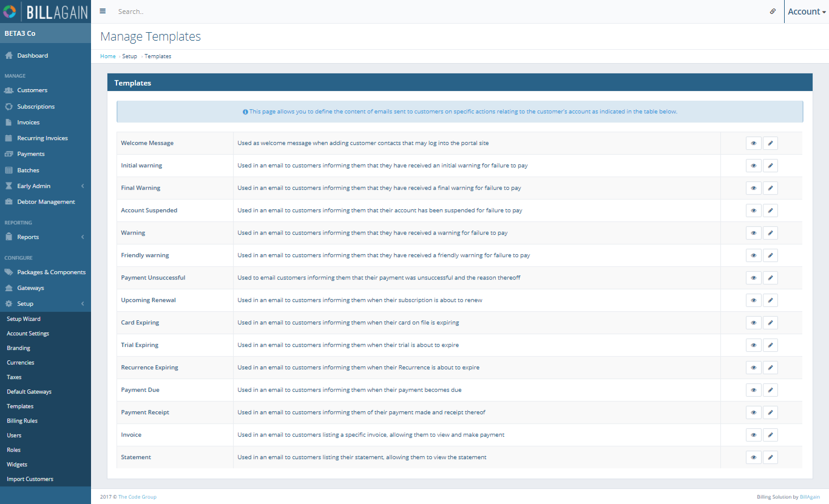
Task: Preview the Friendly warning template
Action: coord(753,255)
